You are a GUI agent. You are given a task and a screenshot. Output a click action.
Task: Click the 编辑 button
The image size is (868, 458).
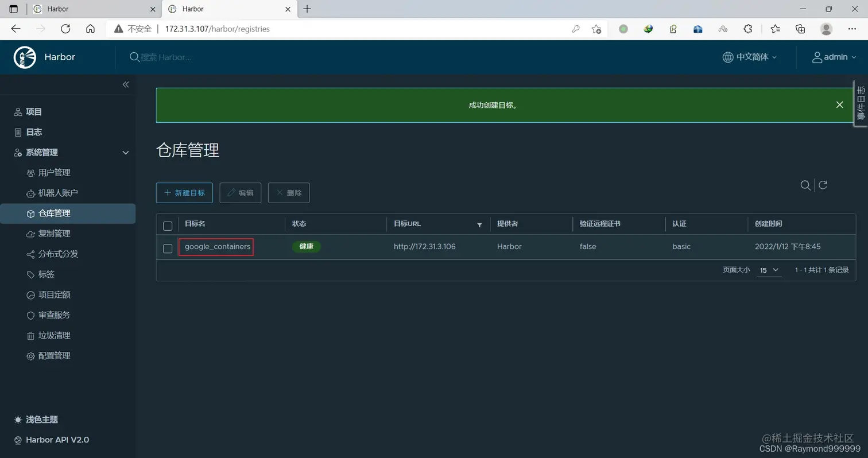coord(241,193)
